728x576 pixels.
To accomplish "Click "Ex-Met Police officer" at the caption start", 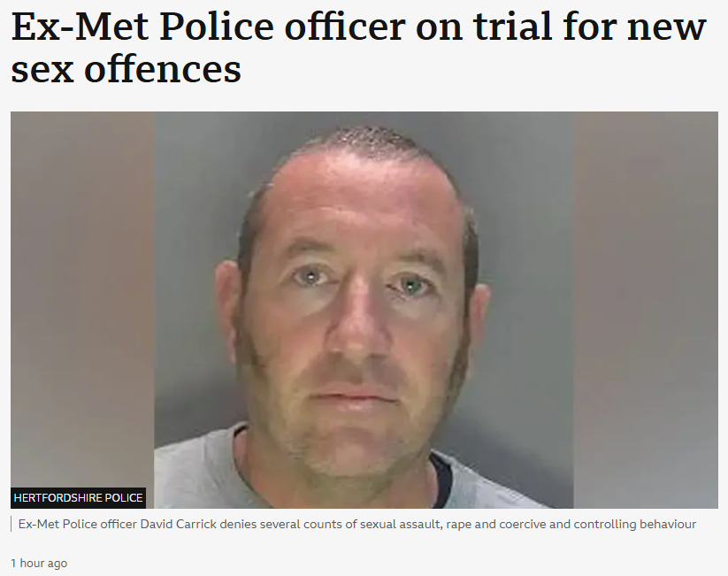I will 78,524.
